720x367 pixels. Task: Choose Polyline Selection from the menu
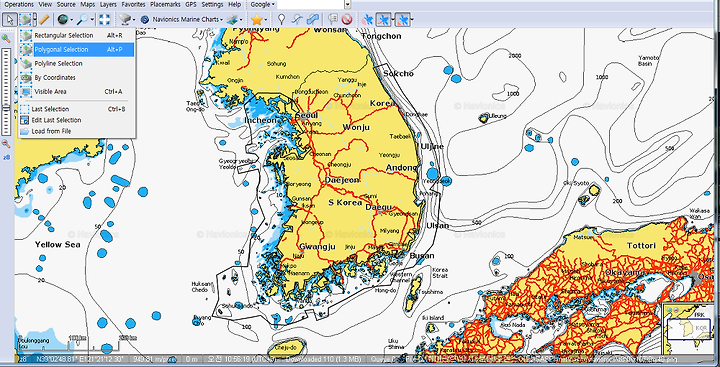[77, 63]
